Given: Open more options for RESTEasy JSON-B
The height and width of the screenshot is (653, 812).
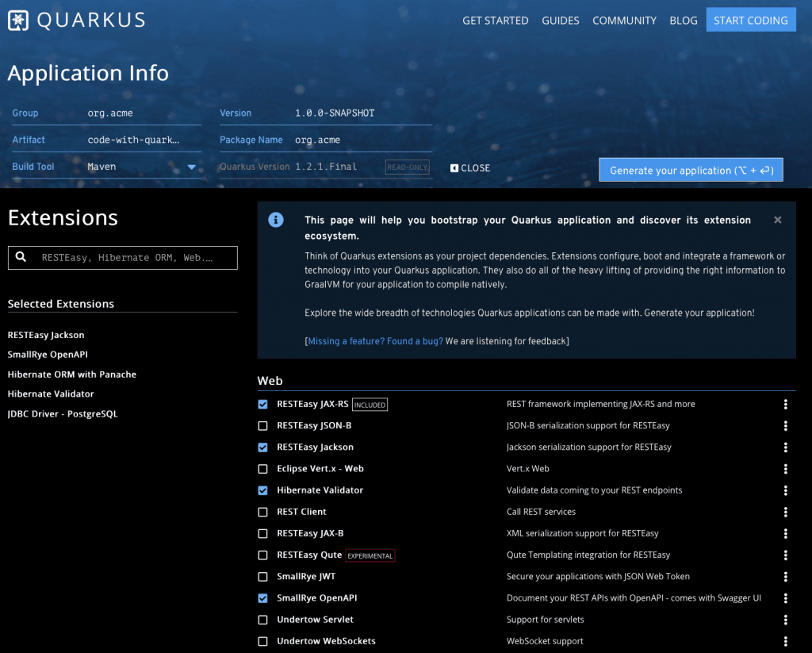Looking at the screenshot, I should pyautogui.click(x=785, y=426).
